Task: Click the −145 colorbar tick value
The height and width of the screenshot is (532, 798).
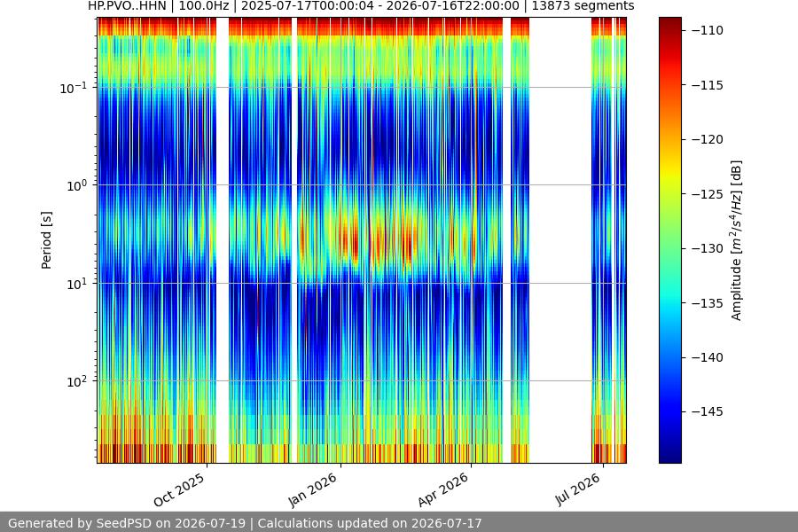Action: 708,411
